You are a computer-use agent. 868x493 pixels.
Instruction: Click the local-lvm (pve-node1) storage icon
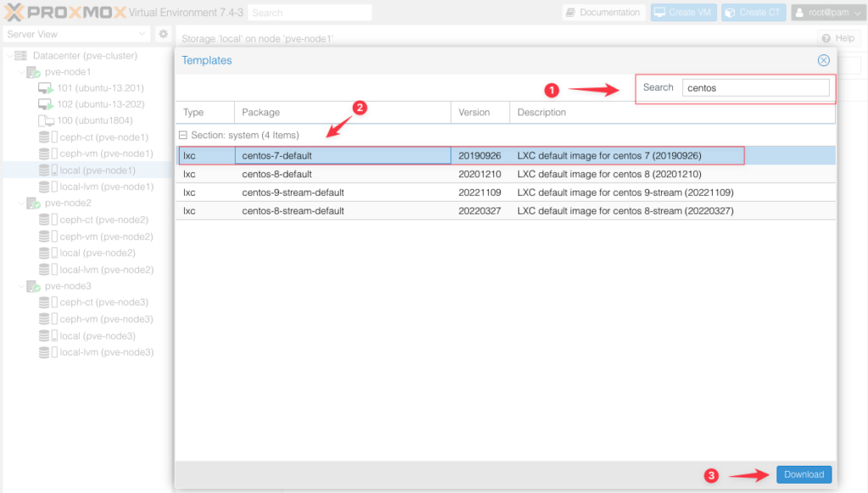(x=47, y=186)
